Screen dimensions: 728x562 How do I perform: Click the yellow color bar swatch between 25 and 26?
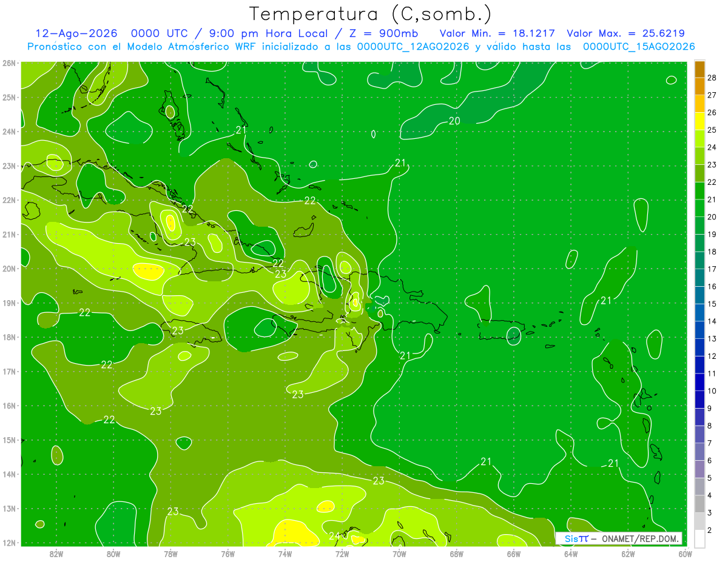pyautogui.click(x=699, y=121)
